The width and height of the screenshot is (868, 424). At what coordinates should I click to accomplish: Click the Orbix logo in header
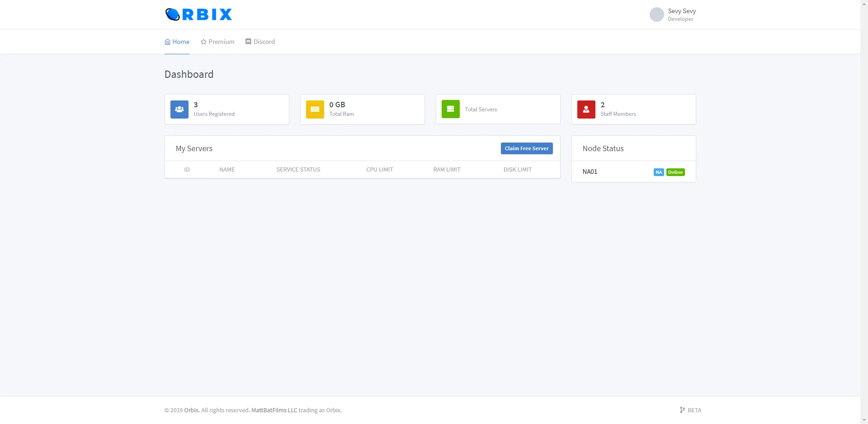[198, 14]
